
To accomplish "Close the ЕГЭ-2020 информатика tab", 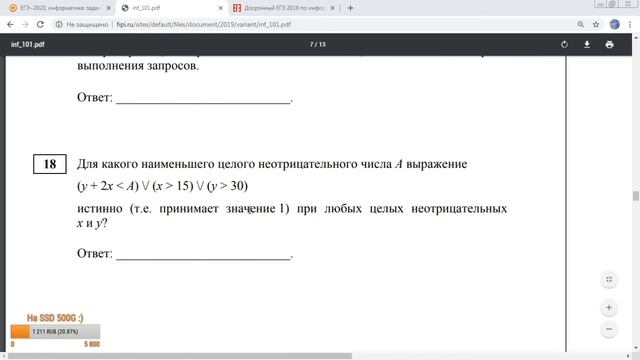I will coord(109,8).
